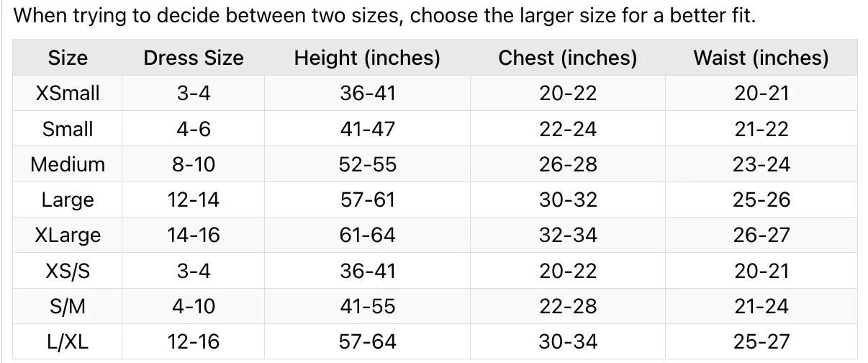Select the 41-55 height cell
The width and height of the screenshot is (868, 363).
(x=367, y=306)
